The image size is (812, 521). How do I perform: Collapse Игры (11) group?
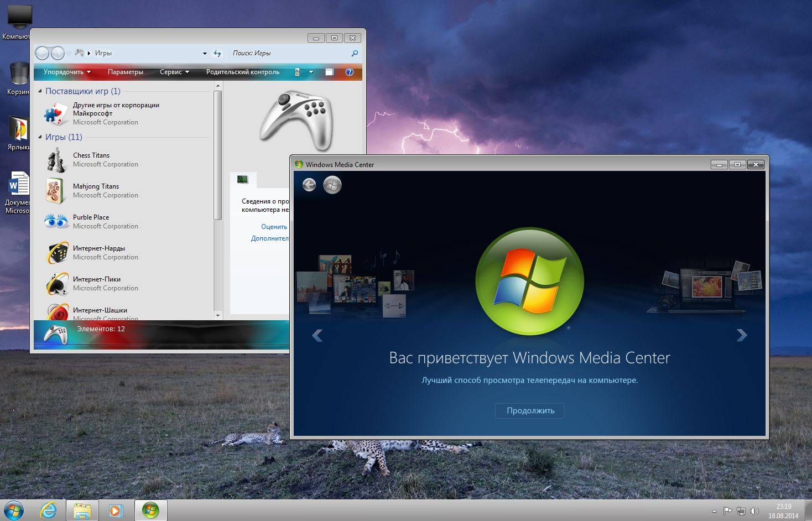click(40, 137)
